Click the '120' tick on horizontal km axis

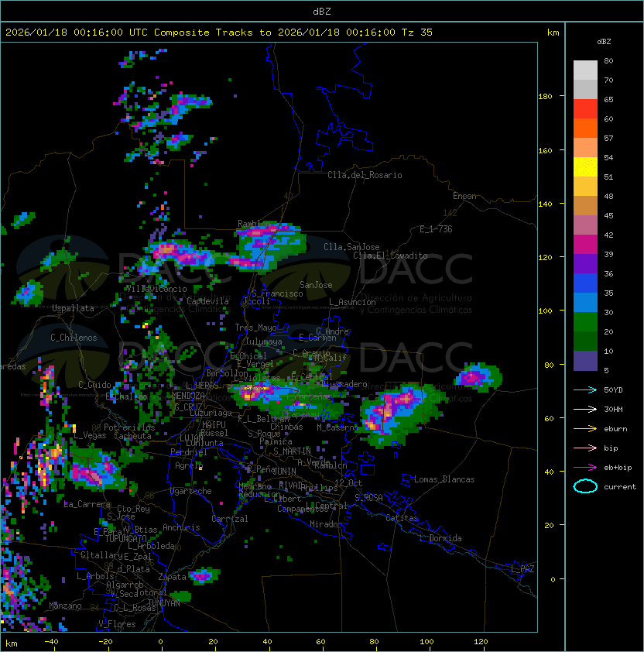(481, 642)
